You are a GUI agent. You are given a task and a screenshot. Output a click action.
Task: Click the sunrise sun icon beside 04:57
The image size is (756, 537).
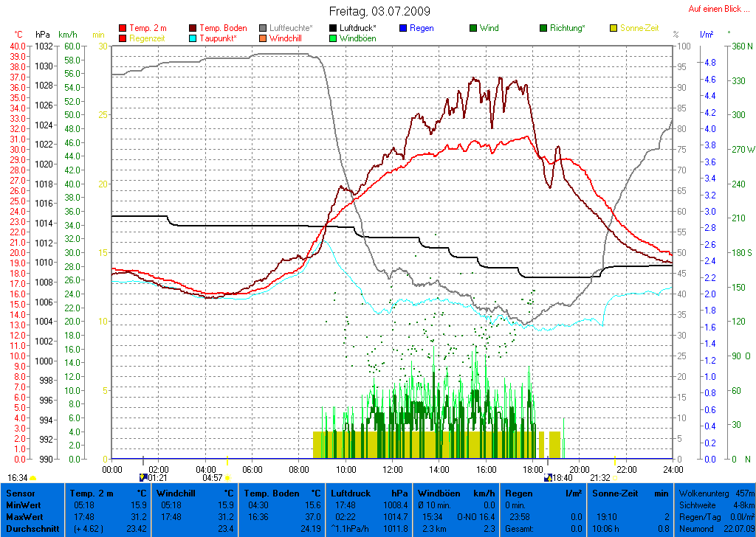228,478
